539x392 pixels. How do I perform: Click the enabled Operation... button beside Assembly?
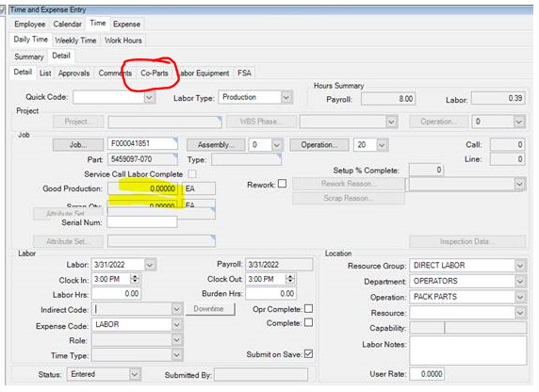(x=319, y=145)
